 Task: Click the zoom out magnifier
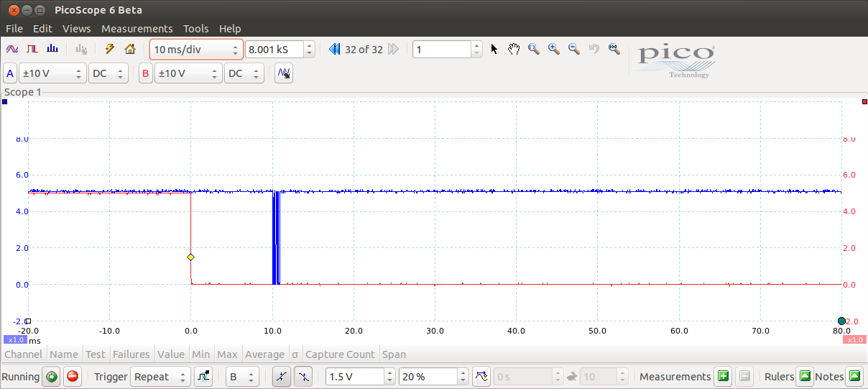coord(574,49)
